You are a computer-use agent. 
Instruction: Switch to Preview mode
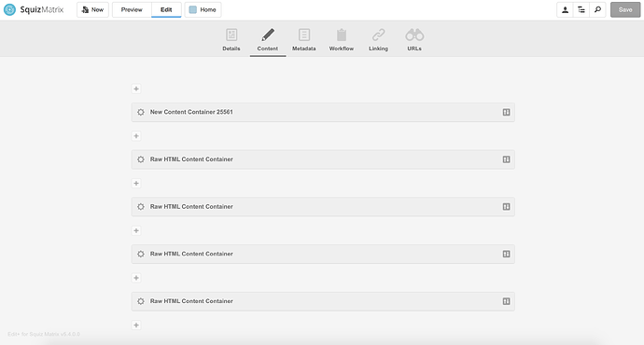click(132, 10)
